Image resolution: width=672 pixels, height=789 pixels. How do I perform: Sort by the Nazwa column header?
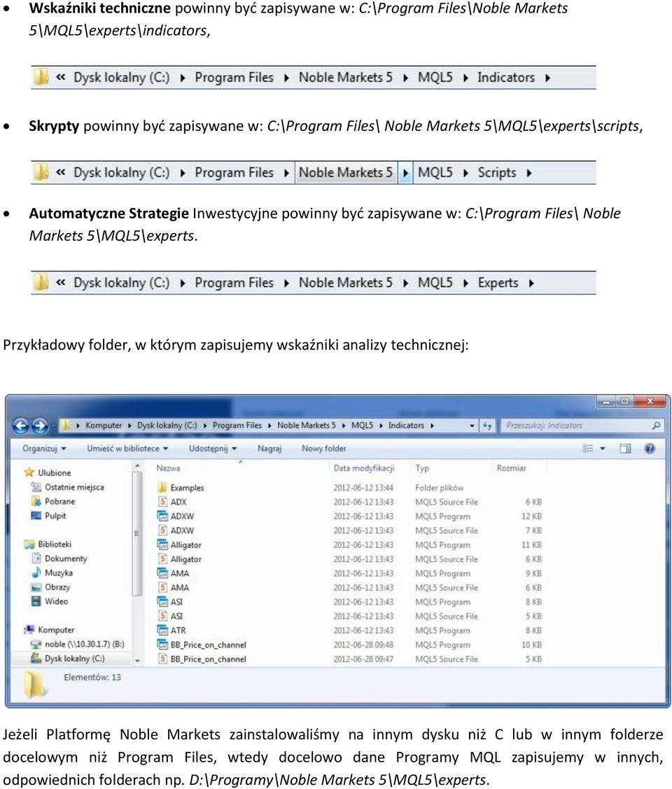(168, 468)
